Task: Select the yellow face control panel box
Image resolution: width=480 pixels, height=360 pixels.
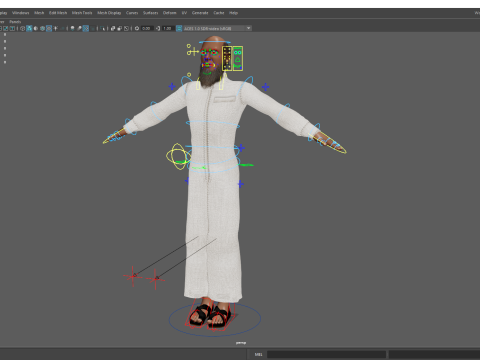Action: point(227,58)
